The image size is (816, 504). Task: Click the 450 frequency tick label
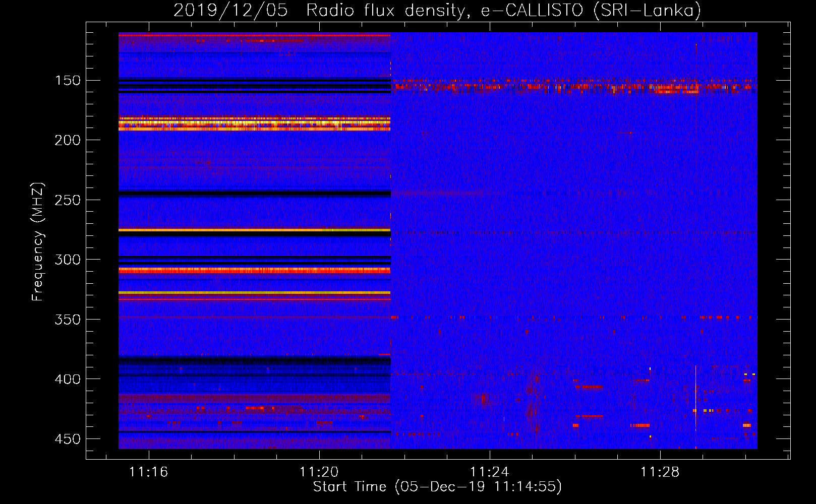point(68,439)
